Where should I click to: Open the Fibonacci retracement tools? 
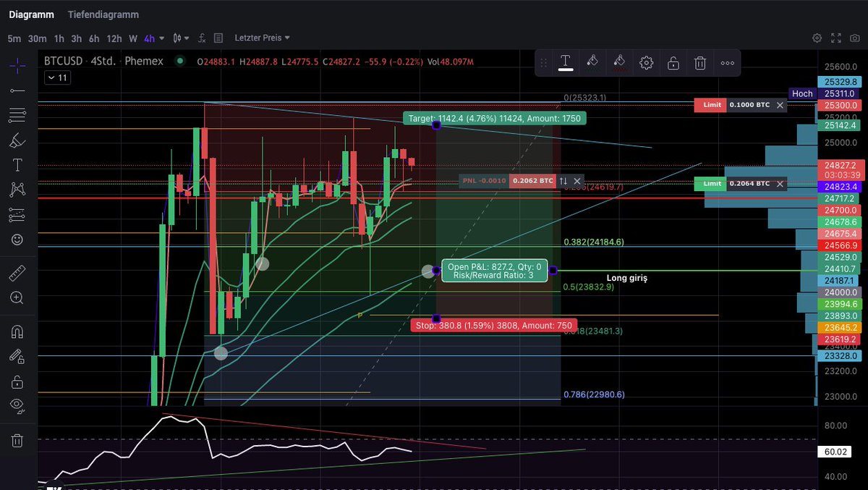[x=18, y=115]
